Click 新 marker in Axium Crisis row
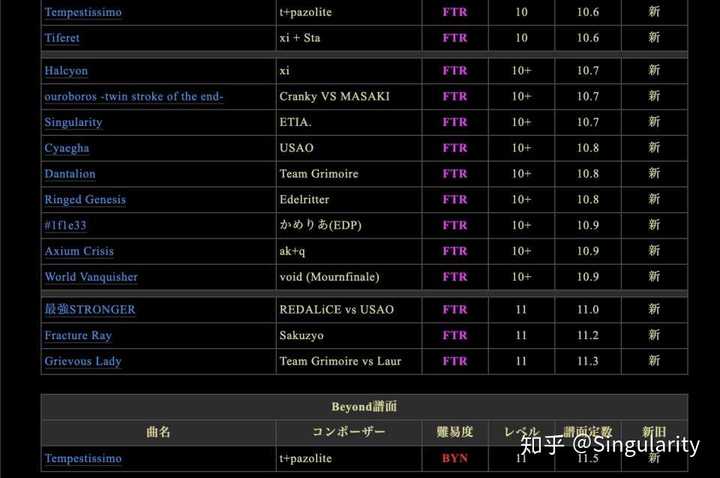Screen dimensions: 720x478 click(654, 251)
